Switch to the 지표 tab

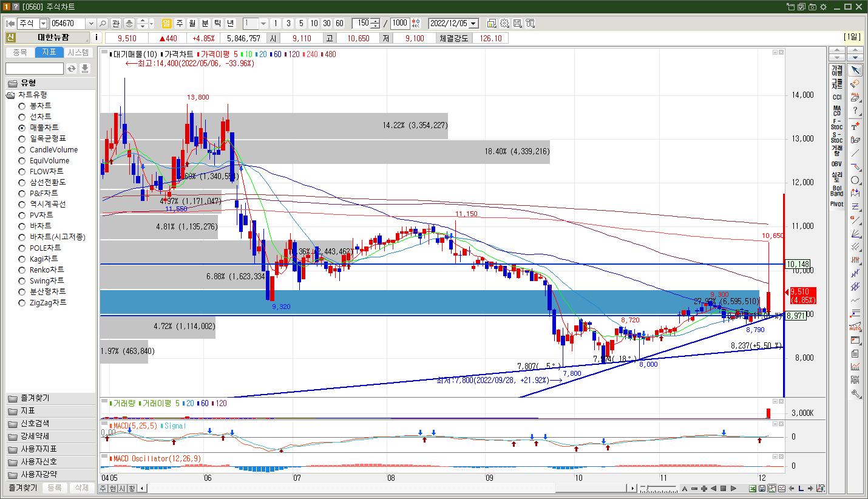[x=49, y=52]
